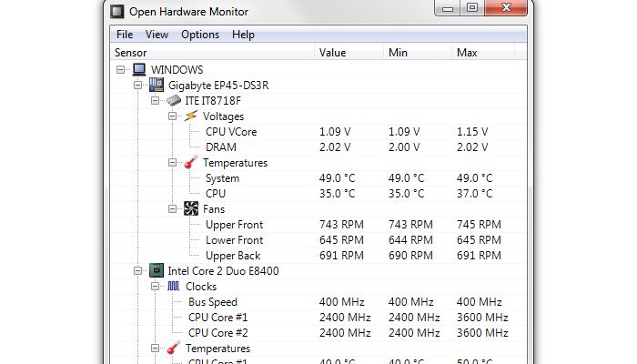Collapse the Voltages group
The width and height of the screenshot is (637, 364).
click(x=172, y=116)
